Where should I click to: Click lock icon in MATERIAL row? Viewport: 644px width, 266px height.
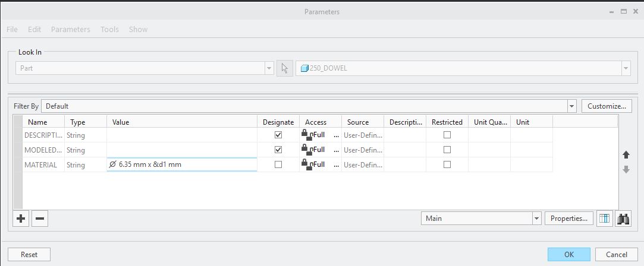point(306,164)
